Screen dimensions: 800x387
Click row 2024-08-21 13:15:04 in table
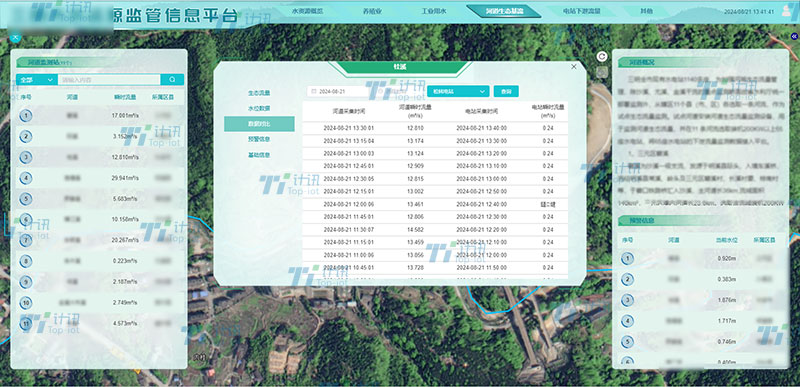click(x=435, y=141)
